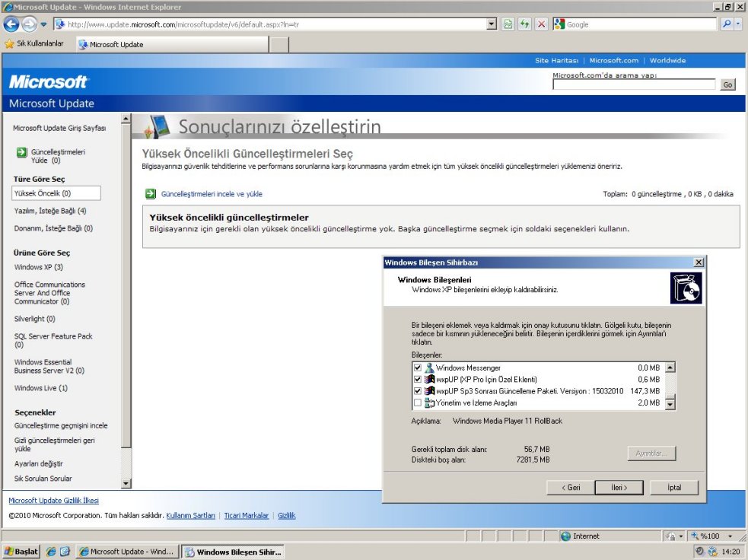This screenshot has width=748, height=560.
Task: Check Yönetim ve İzleme Araçları checkbox
Action: tap(418, 403)
